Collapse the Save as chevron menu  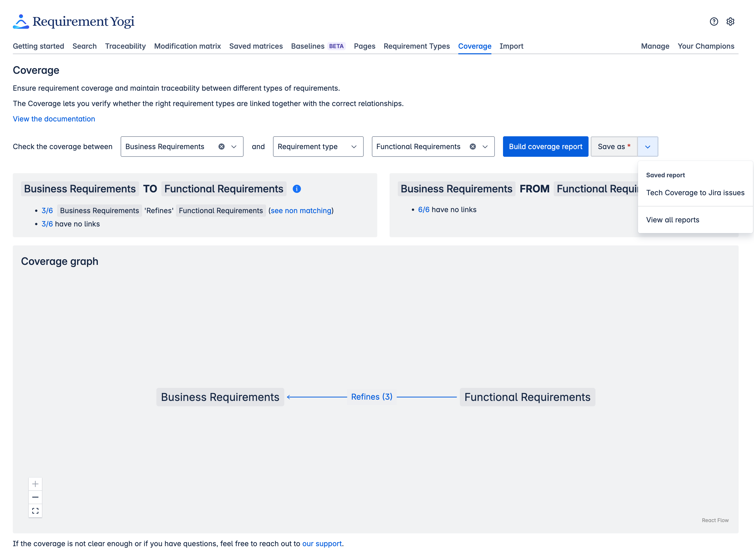pos(648,147)
